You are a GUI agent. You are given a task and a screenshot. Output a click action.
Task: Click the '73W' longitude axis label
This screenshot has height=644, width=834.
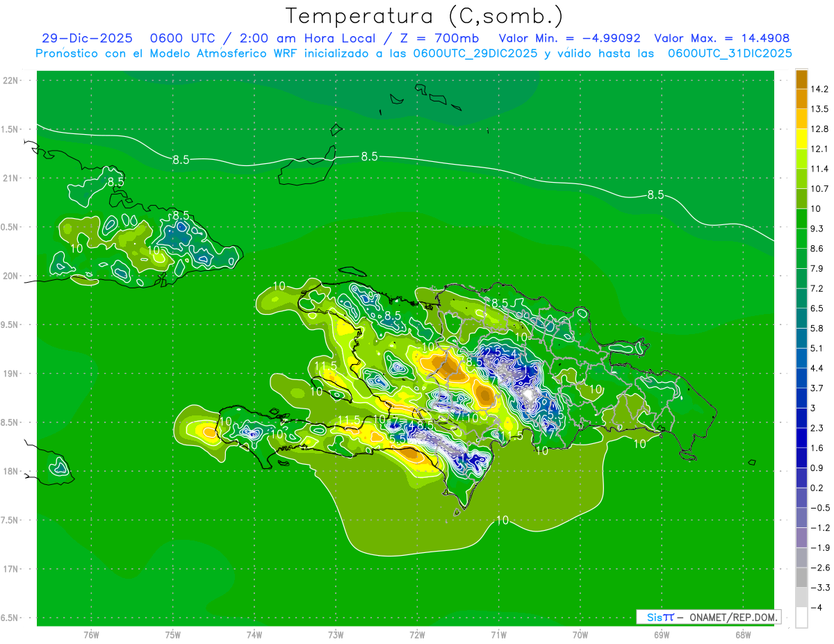click(x=336, y=635)
